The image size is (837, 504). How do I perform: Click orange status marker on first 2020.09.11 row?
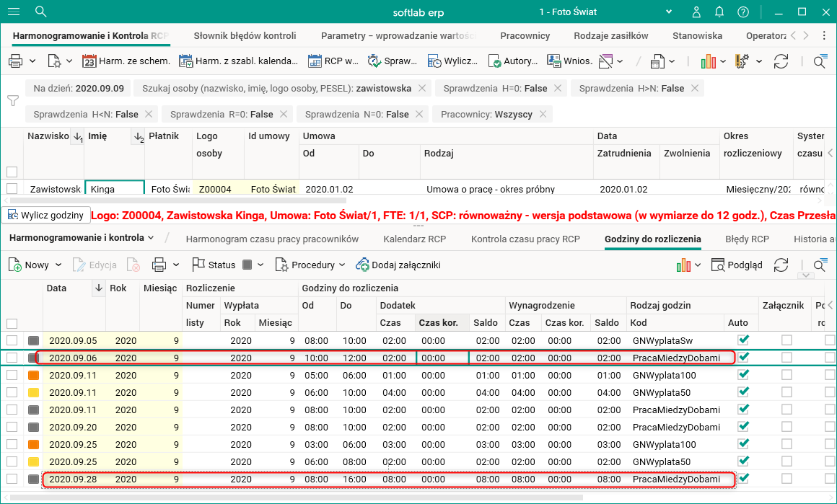click(34, 375)
